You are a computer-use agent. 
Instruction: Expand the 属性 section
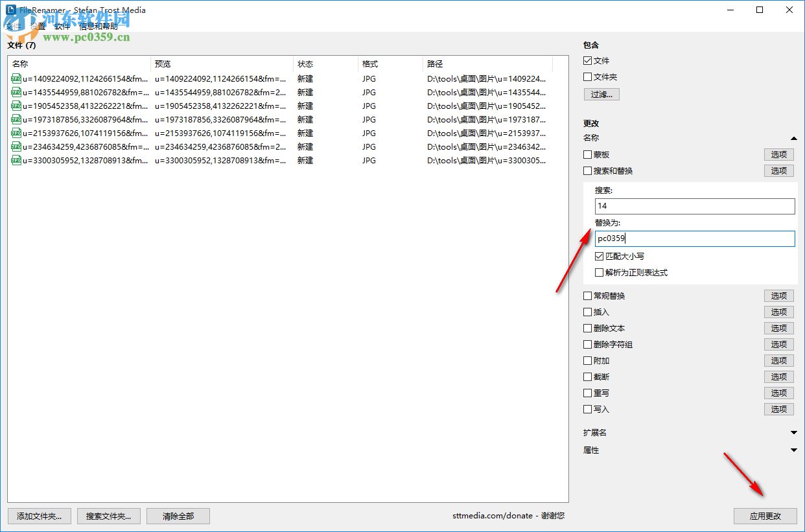click(793, 450)
